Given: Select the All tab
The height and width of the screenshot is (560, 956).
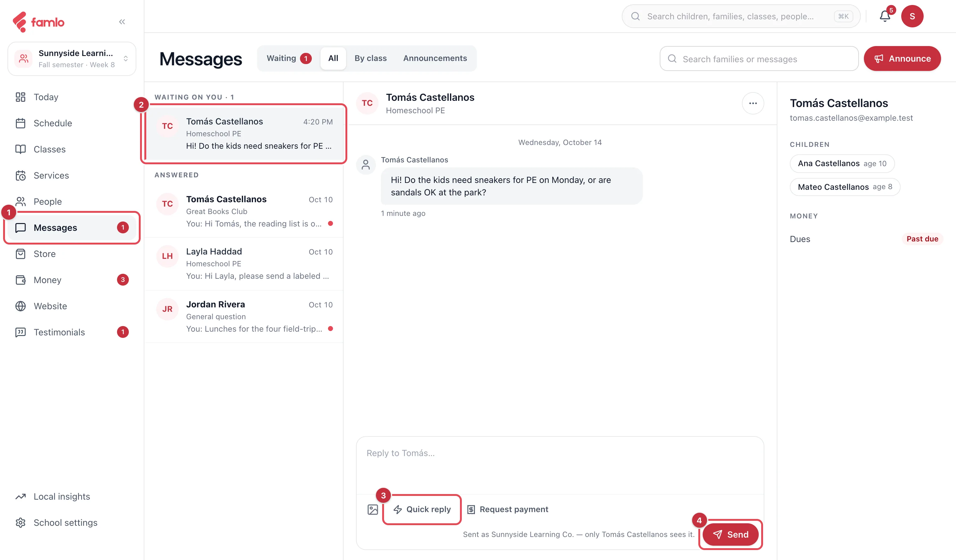Looking at the screenshot, I should (x=333, y=58).
